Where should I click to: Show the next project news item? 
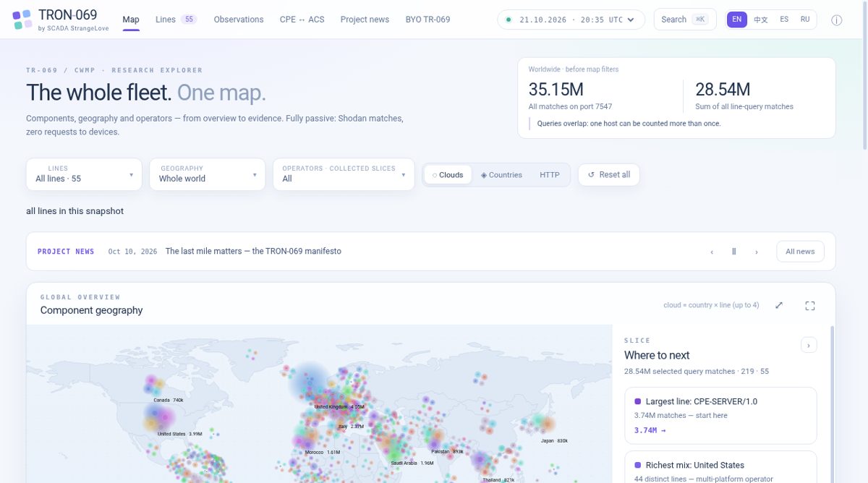pyautogui.click(x=757, y=252)
